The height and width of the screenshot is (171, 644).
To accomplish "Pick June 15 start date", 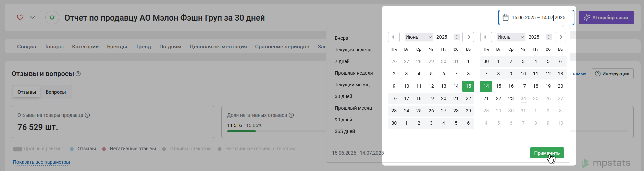I will pos(468,86).
